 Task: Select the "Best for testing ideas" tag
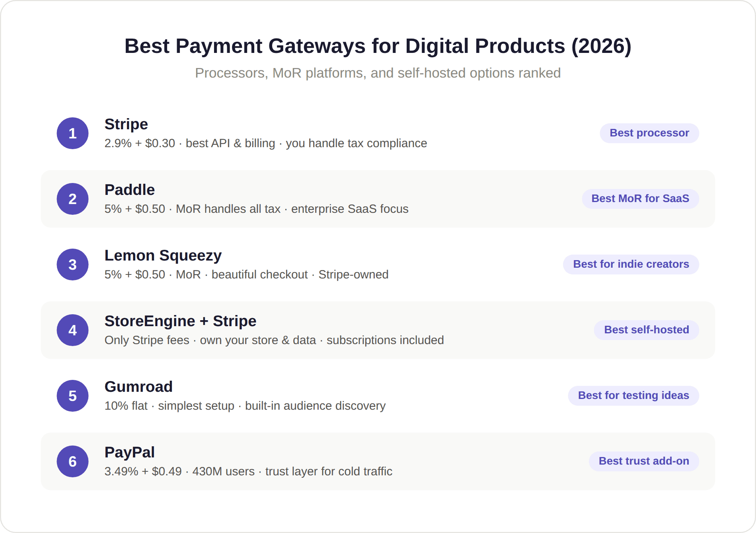click(x=633, y=395)
